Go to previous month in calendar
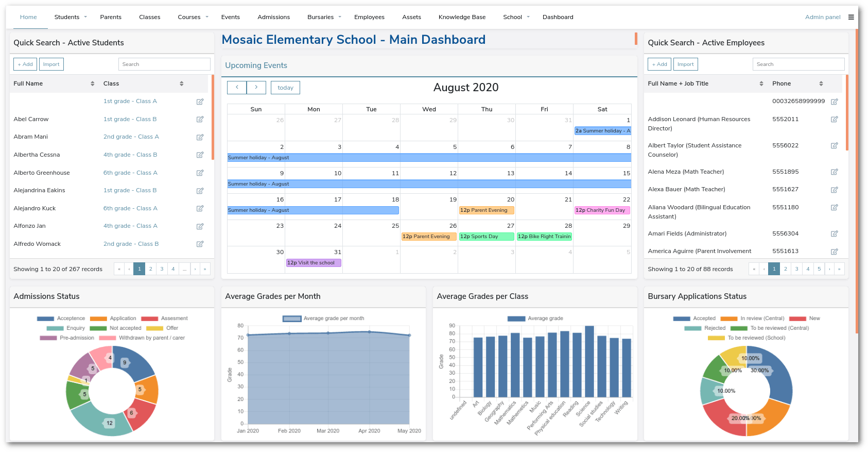This screenshot has height=452, width=868. click(x=237, y=88)
